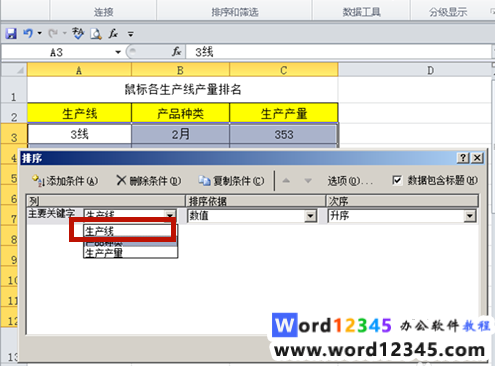Open Customize Quick Access Toolbar dropdown
The image size is (495, 366).
click(x=131, y=34)
